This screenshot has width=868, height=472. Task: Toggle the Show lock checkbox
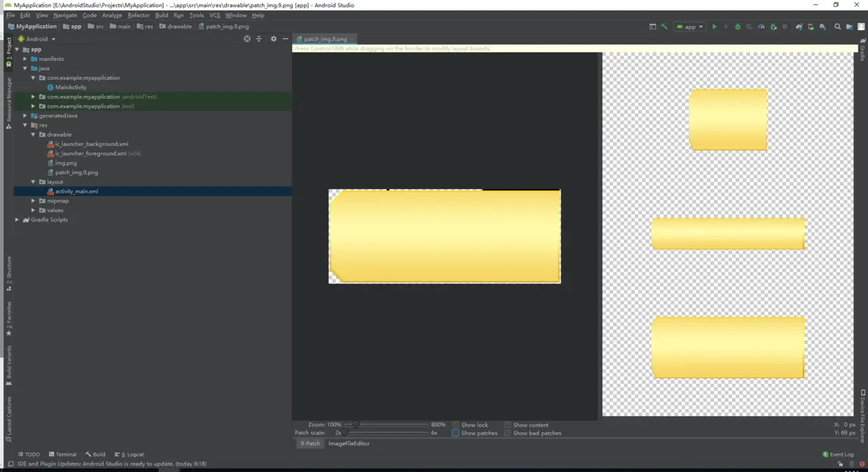pyautogui.click(x=456, y=425)
